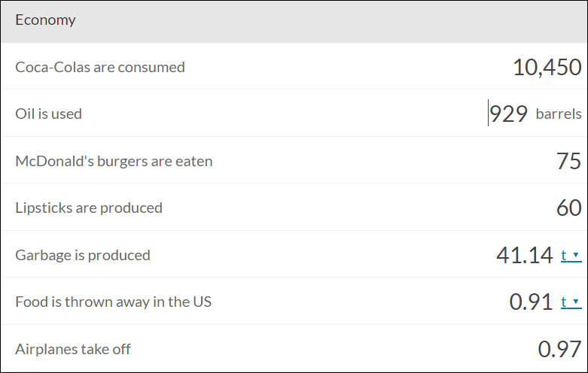Open the Food thrown away unit dropdown
The height and width of the screenshot is (373, 588).
click(576, 302)
